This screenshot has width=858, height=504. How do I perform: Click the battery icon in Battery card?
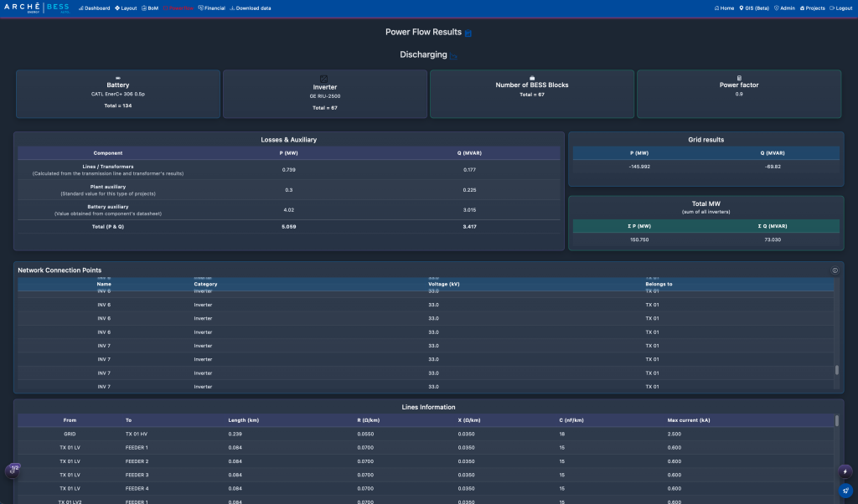point(118,78)
